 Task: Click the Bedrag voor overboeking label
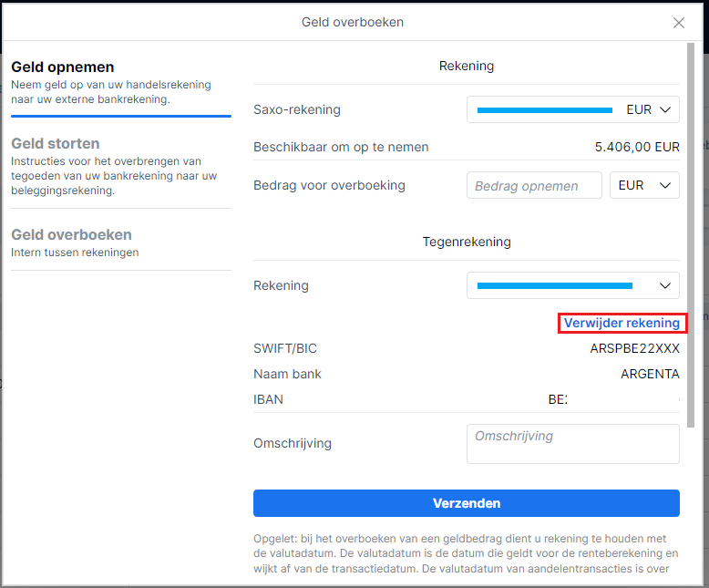click(x=329, y=186)
